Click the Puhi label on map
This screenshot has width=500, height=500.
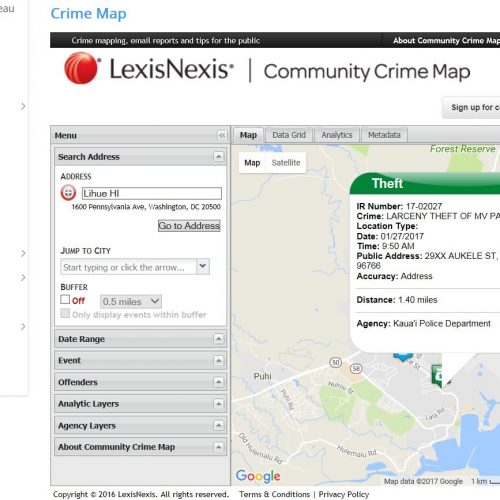pos(263,376)
